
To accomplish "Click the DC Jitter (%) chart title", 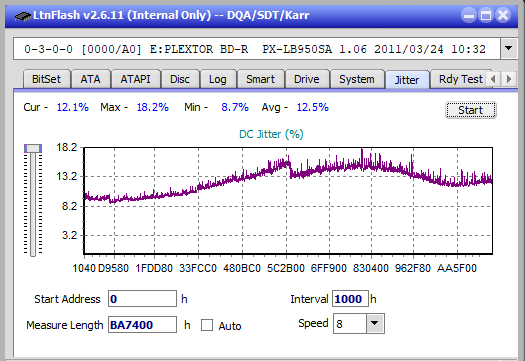I will tap(271, 134).
